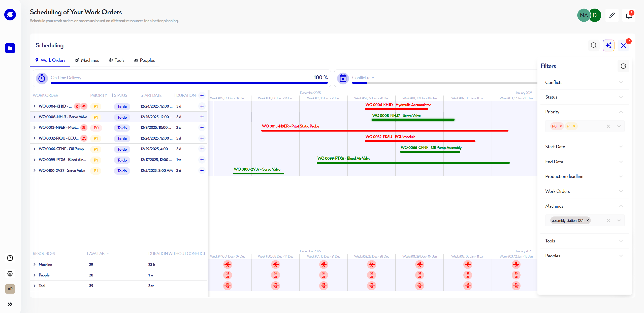Click the reset icon in the Filters panel
The image size is (644, 313).
tap(623, 66)
